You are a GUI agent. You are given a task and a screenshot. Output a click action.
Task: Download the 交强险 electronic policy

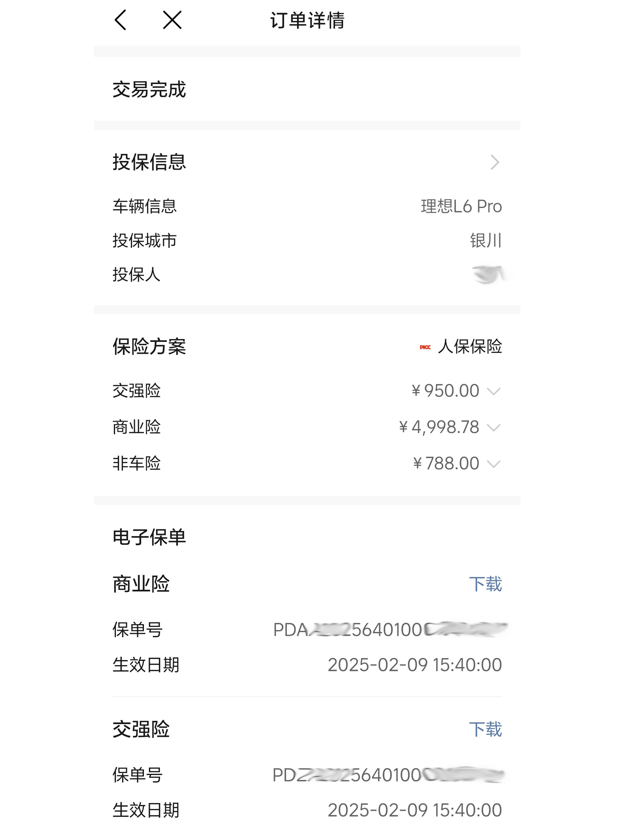(485, 729)
